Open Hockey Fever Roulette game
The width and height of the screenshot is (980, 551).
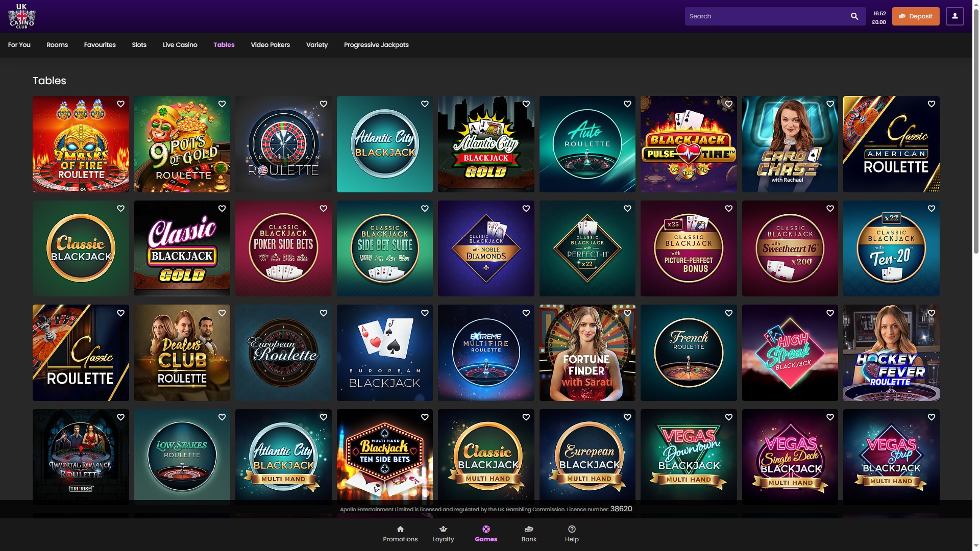click(x=891, y=353)
